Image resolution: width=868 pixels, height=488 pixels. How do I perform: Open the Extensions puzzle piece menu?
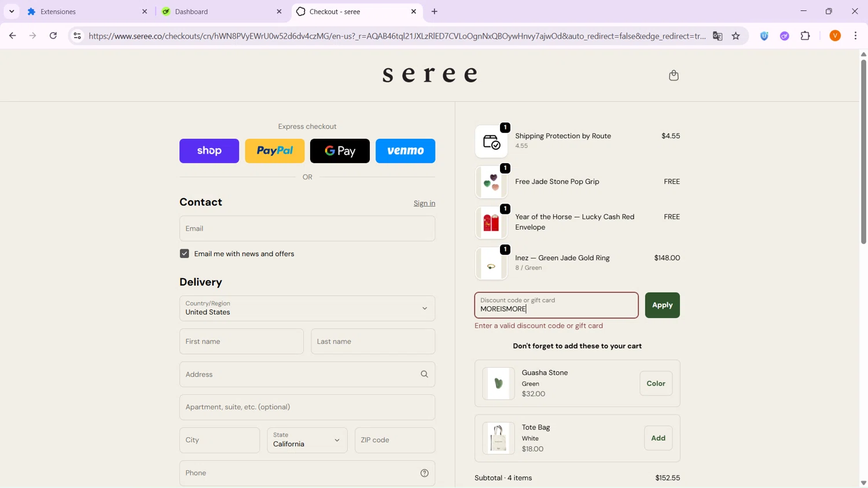click(806, 36)
